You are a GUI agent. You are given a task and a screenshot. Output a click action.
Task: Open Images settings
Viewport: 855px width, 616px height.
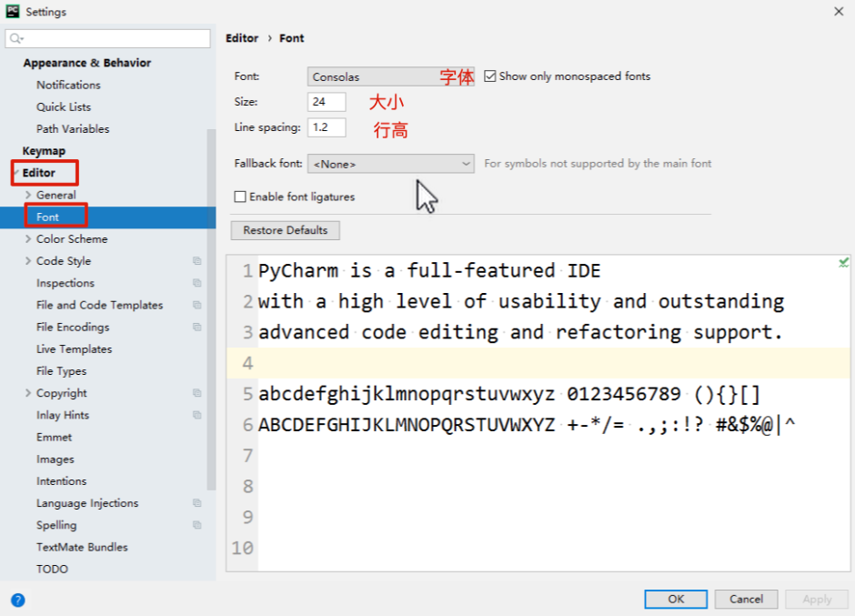pyautogui.click(x=55, y=459)
